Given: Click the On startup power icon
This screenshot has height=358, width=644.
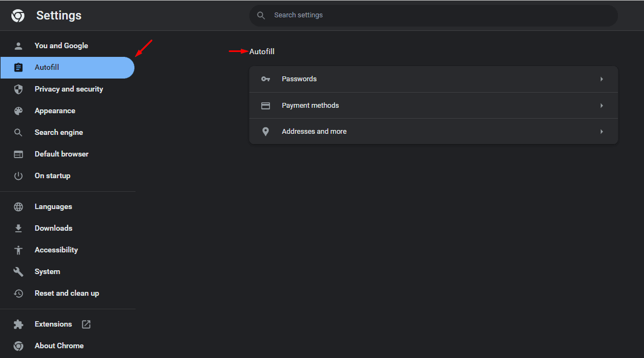Looking at the screenshot, I should (x=18, y=175).
